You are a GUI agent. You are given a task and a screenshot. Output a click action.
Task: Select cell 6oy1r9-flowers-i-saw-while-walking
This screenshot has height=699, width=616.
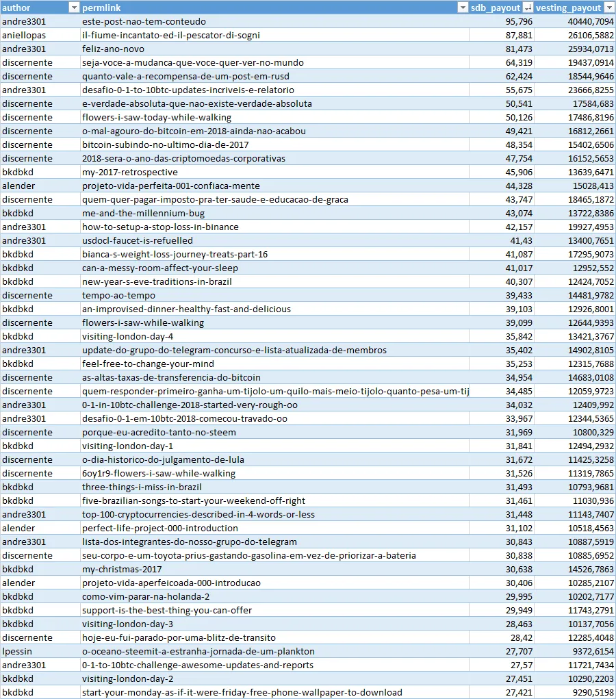pyautogui.click(x=274, y=474)
